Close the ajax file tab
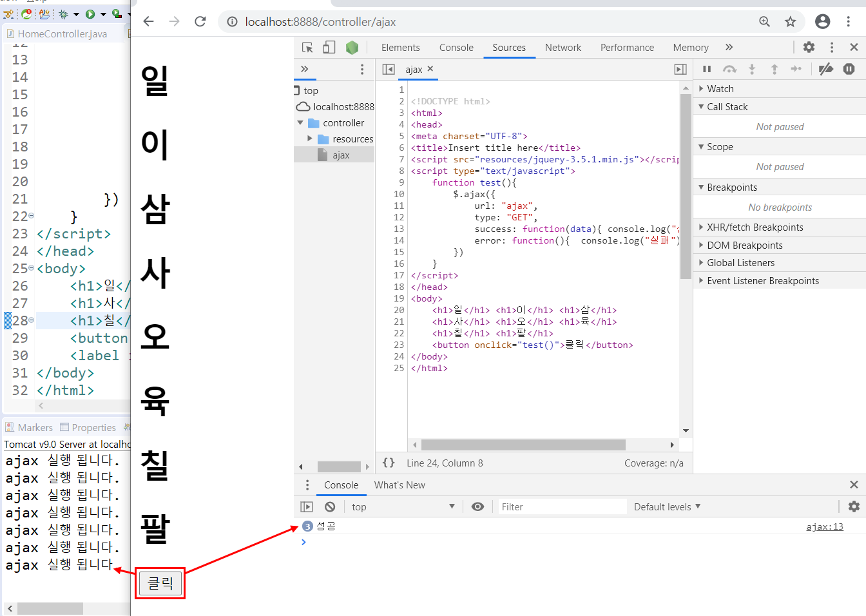This screenshot has height=616, width=866. [x=430, y=68]
